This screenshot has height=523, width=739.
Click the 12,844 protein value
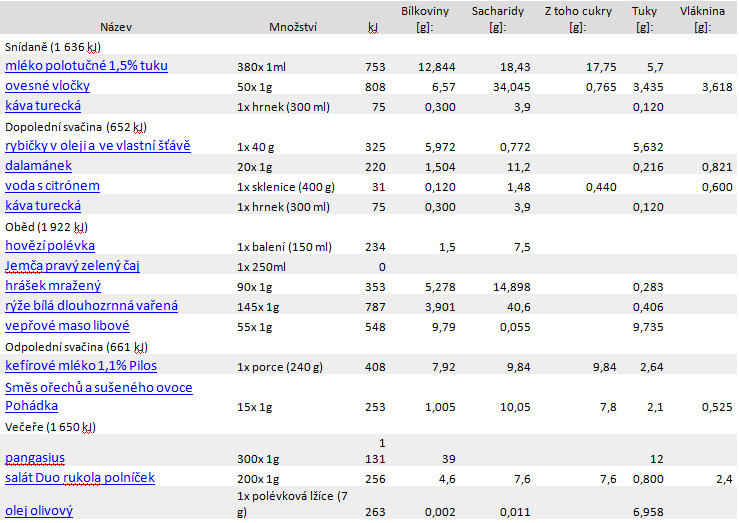(436, 67)
